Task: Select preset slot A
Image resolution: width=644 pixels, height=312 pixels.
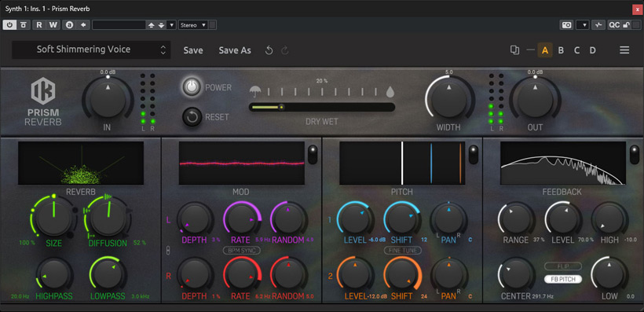Action: click(x=545, y=50)
